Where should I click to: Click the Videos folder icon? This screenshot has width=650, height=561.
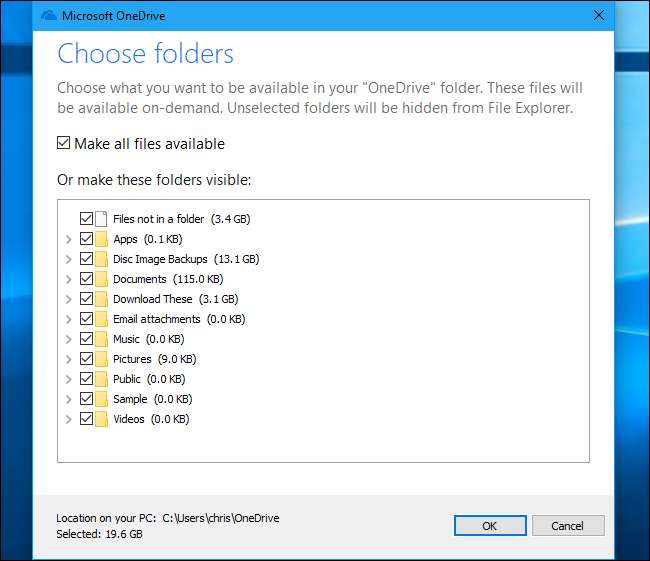(101, 419)
